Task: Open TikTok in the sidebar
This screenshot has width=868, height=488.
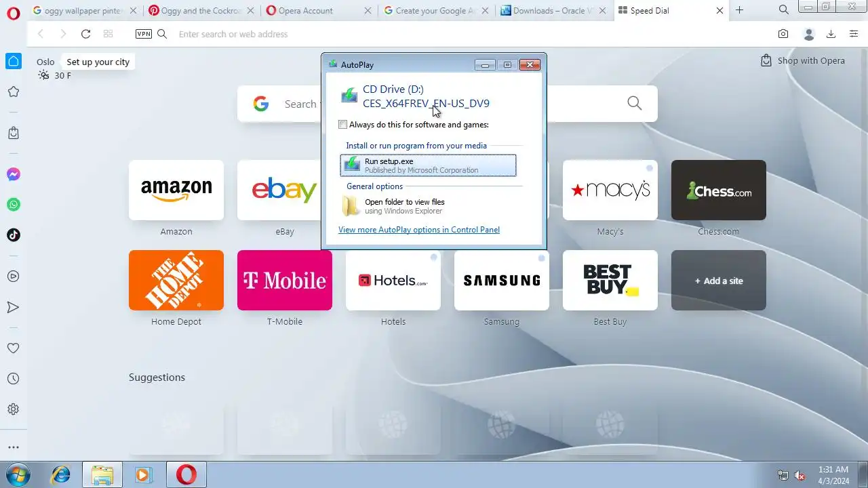Action: (x=14, y=235)
